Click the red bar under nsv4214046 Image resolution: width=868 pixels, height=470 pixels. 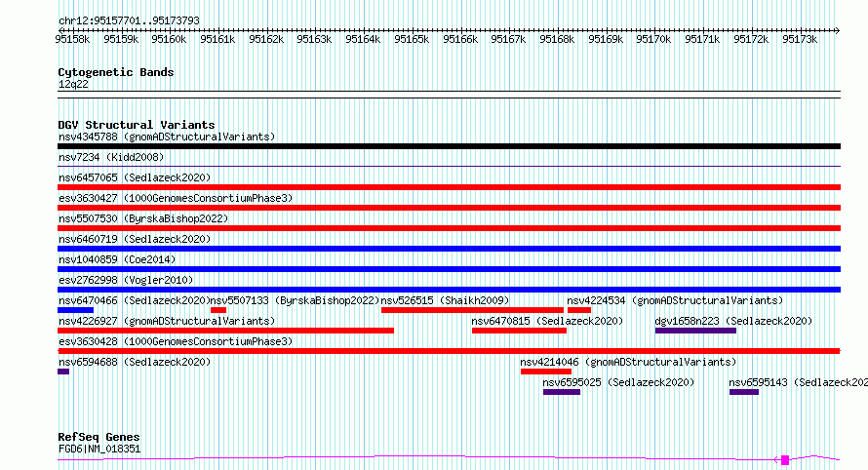pyautogui.click(x=546, y=372)
